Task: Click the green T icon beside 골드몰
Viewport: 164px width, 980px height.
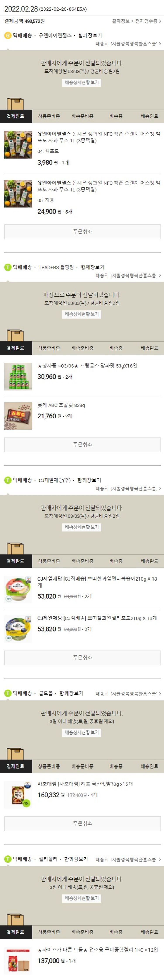Action: tap(8, 693)
